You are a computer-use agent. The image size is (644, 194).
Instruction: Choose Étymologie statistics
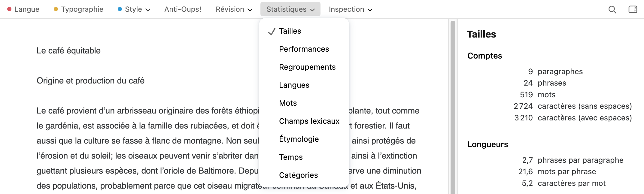tap(299, 139)
